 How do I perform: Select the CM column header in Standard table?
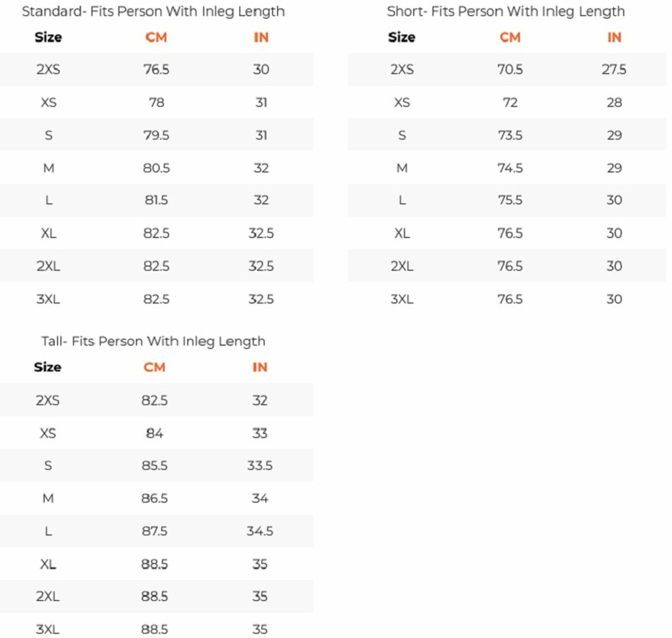click(156, 37)
